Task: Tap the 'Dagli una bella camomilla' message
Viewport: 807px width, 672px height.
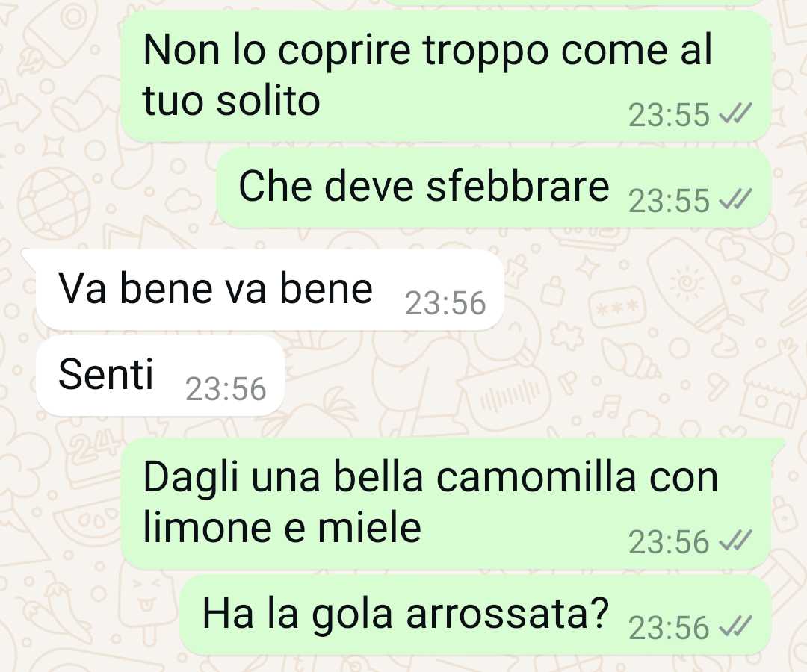Action: [x=445, y=504]
